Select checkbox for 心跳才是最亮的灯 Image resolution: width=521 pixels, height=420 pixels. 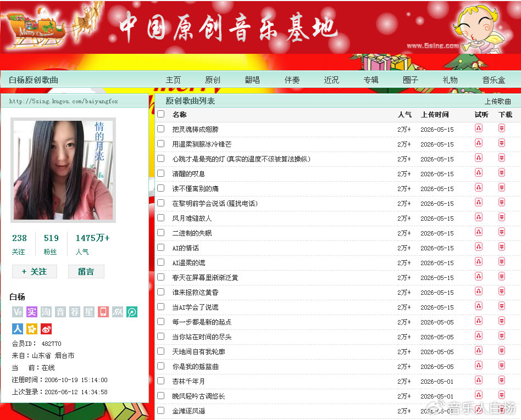click(x=161, y=158)
